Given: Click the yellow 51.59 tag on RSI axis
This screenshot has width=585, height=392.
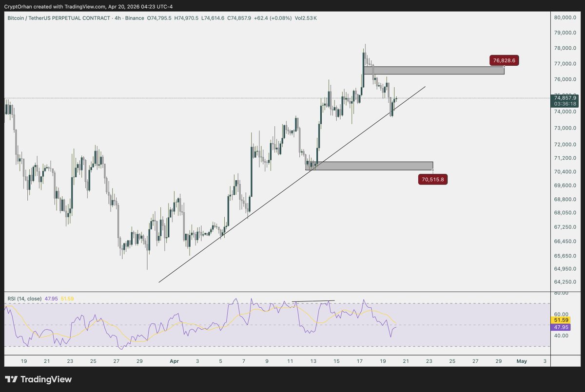Looking at the screenshot, I should [x=561, y=320].
